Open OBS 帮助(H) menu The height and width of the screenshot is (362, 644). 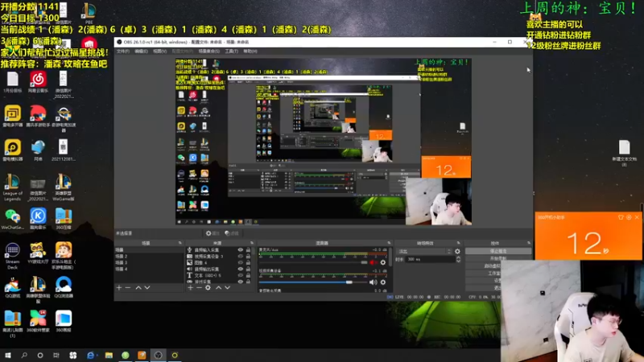(x=250, y=51)
